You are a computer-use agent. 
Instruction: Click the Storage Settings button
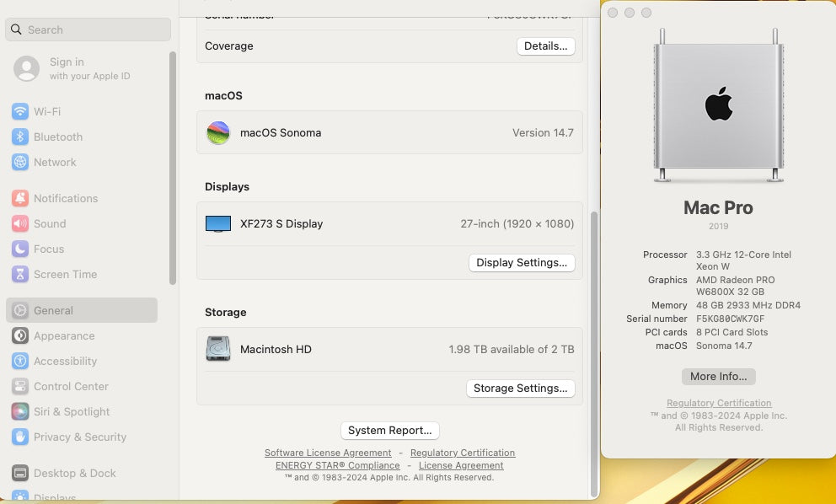click(520, 389)
